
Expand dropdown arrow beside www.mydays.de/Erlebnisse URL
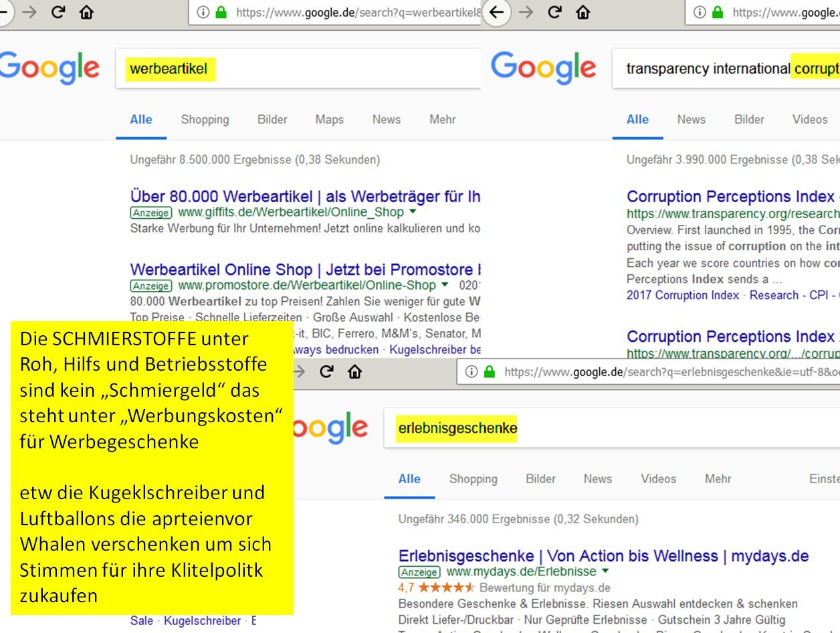(x=605, y=571)
